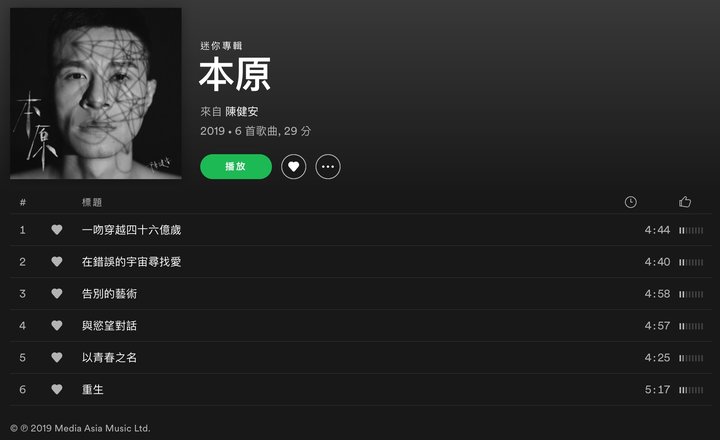This screenshot has height=440, width=720.
Task: Click popularity bar for track 一吻穿越四十六億歲
Action: pyautogui.click(x=691, y=230)
